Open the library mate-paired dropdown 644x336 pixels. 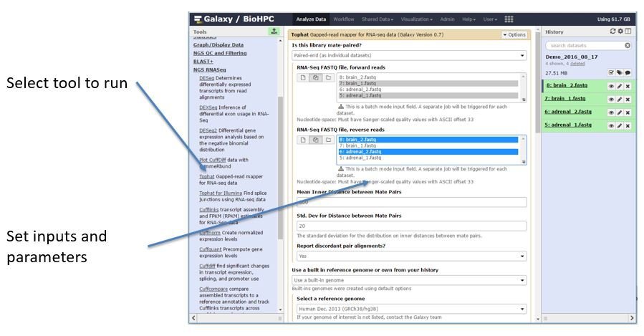tap(409, 55)
